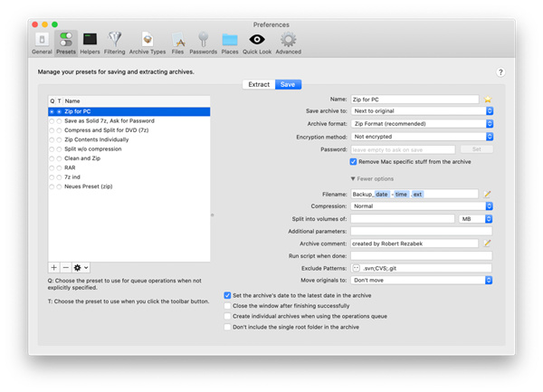Collapse the Fewer options disclosure triangle
This screenshot has width=543, height=392.
point(354,179)
